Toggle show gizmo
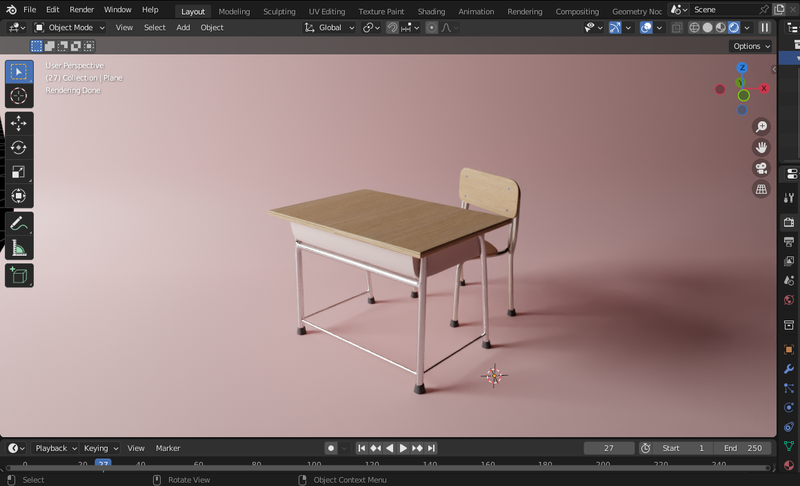 point(615,28)
